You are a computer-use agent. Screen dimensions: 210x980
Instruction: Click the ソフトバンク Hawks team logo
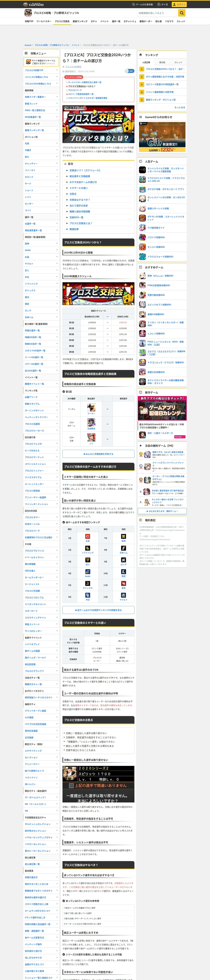pos(88,548)
